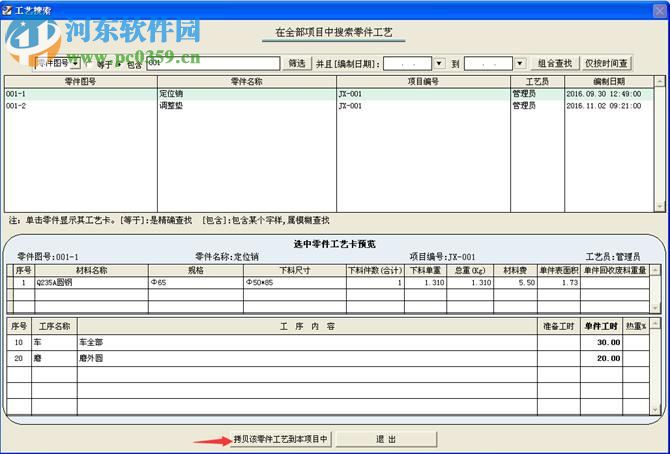Viewport: 670px width, 454px height.
Task: Sort by the 工艺员 column header
Action: pos(538,81)
